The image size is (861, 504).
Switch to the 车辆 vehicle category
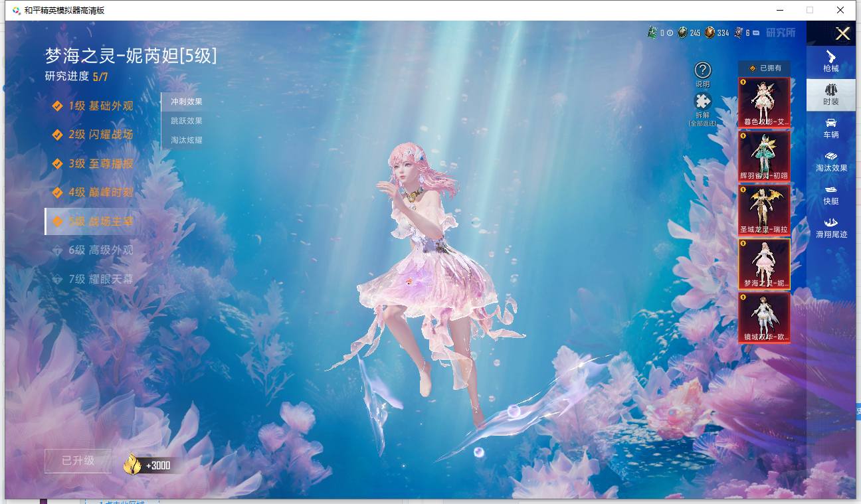(x=831, y=128)
